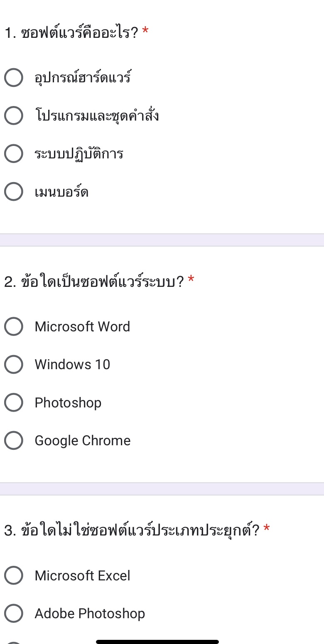Click the partially visible radio below Adobe Photoshop
Viewport: 324px width, 644px height.
[x=14, y=640]
